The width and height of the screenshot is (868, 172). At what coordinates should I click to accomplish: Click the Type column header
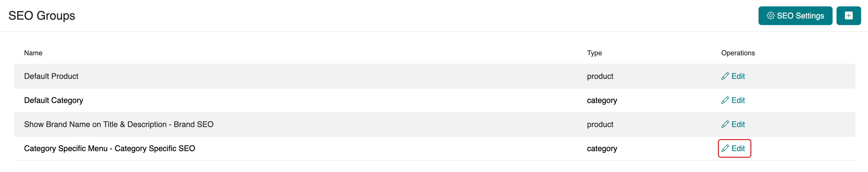coord(594,53)
